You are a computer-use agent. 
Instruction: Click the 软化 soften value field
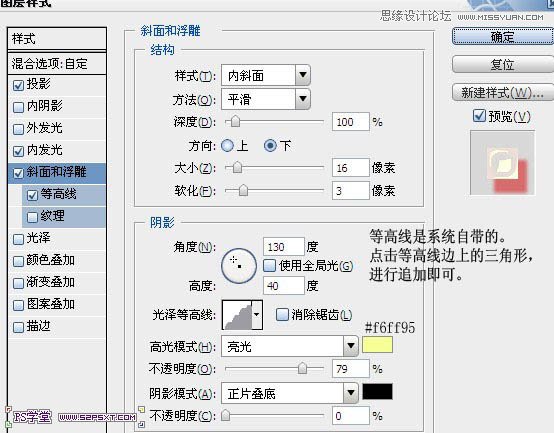tap(350, 191)
